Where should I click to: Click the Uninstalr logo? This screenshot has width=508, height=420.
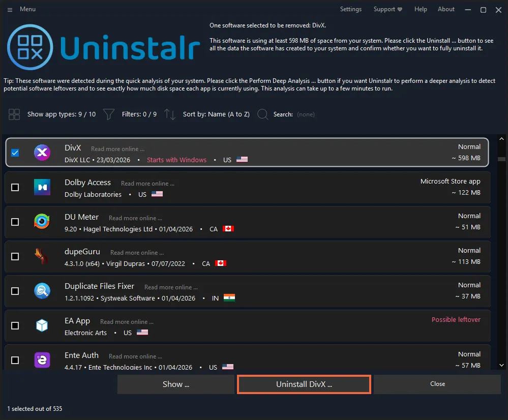click(104, 47)
